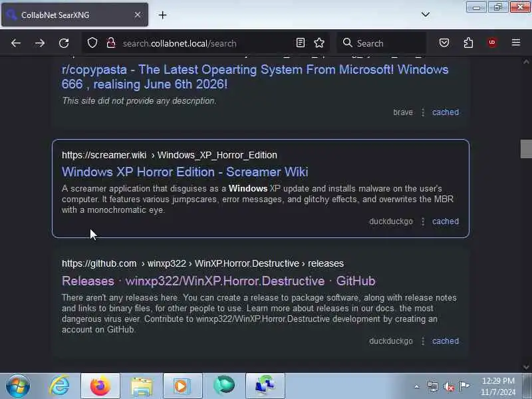Screen dimensions: 532x399
Task: Show hidden system tray icons
Action: [x=417, y=386]
